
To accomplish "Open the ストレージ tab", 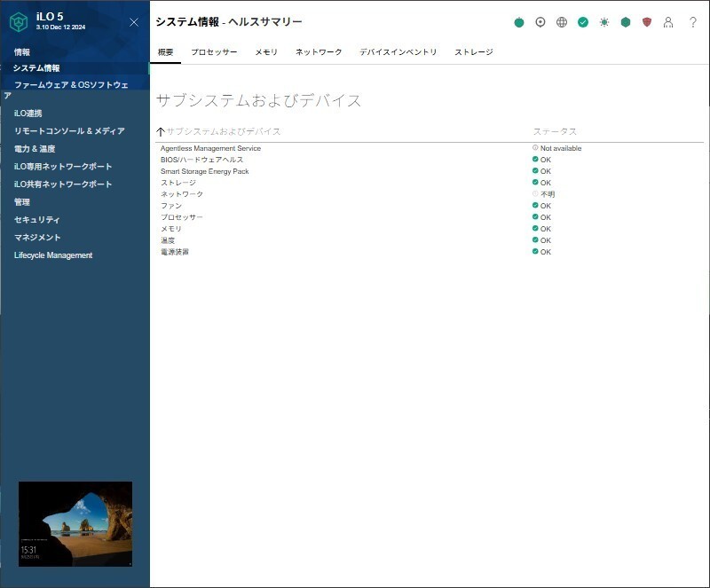I will [x=473, y=52].
